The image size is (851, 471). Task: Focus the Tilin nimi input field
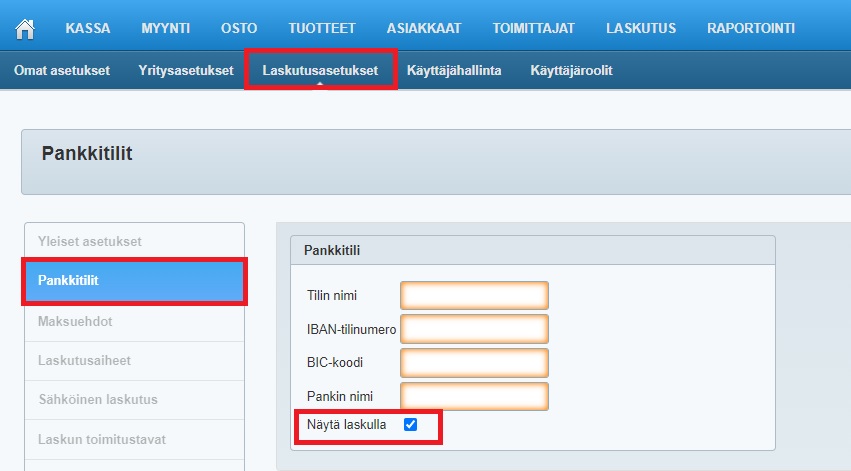[474, 296]
